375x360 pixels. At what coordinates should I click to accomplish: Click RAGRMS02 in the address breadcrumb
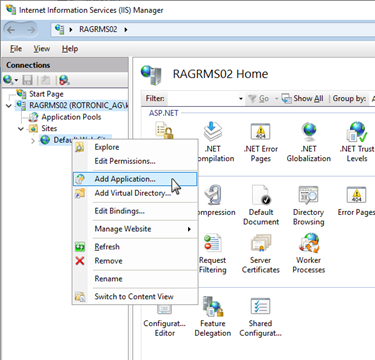coord(98,29)
